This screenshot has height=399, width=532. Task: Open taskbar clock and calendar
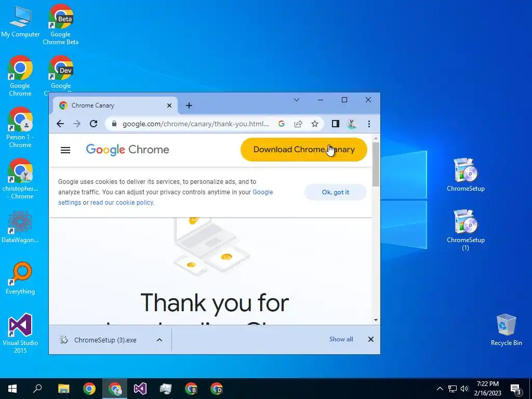(487, 389)
